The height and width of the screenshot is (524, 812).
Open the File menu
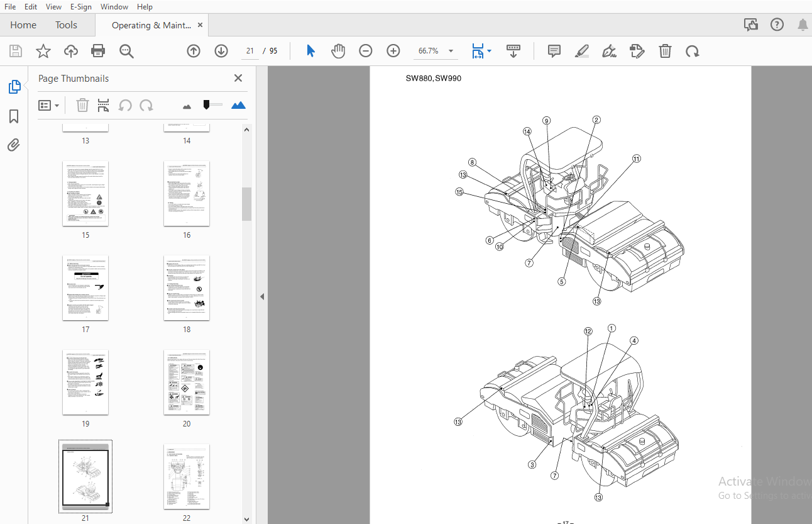point(10,7)
